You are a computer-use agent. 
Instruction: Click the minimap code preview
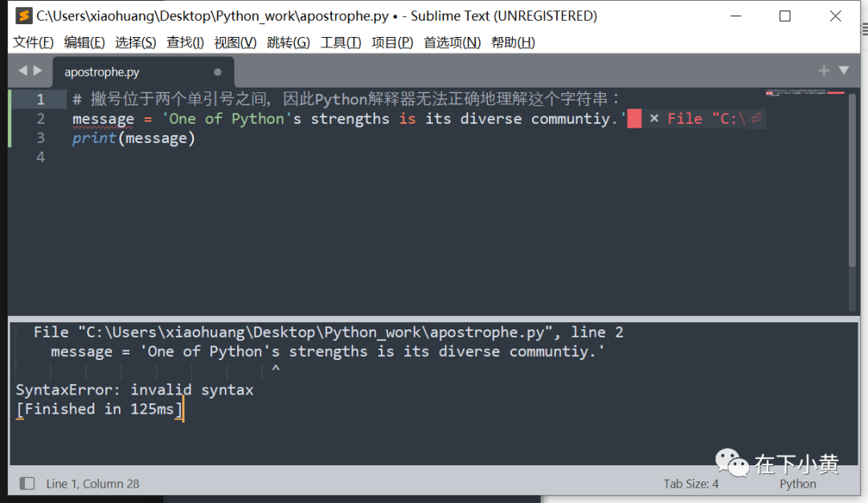click(805, 93)
